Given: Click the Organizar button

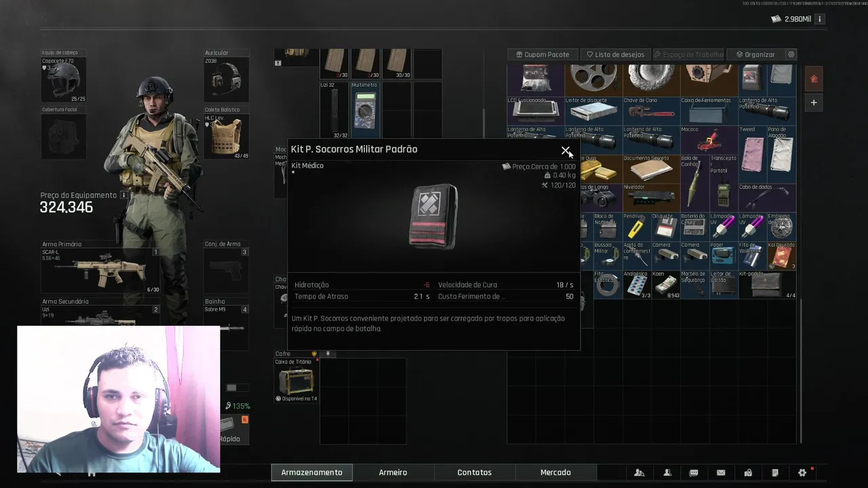Looking at the screenshot, I should point(756,54).
